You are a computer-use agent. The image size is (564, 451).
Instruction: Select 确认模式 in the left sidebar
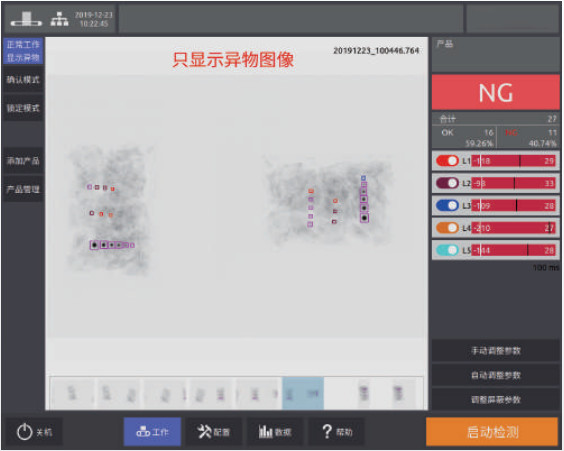pyautogui.click(x=23, y=80)
